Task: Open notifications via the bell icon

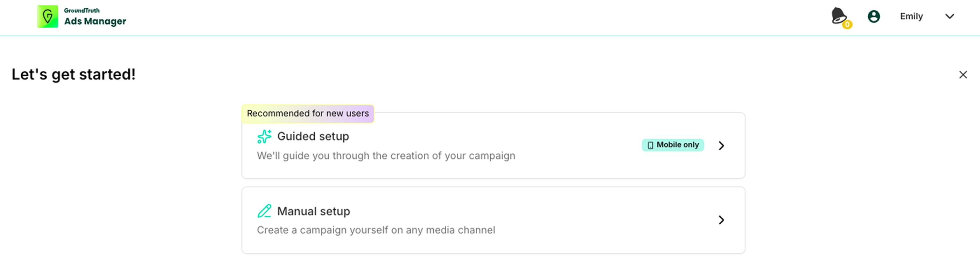Action: [839, 16]
